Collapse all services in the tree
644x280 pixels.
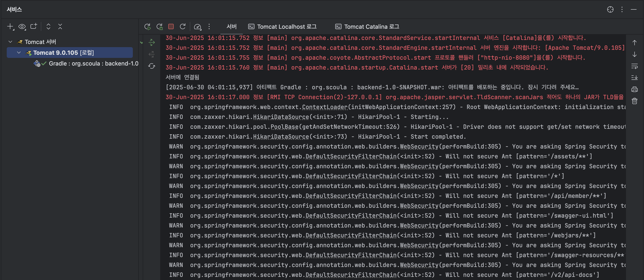60,26
